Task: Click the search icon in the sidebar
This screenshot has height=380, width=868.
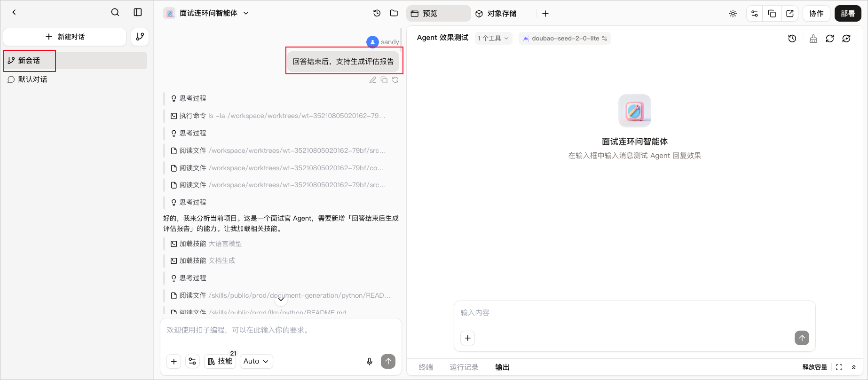Action: (x=115, y=12)
